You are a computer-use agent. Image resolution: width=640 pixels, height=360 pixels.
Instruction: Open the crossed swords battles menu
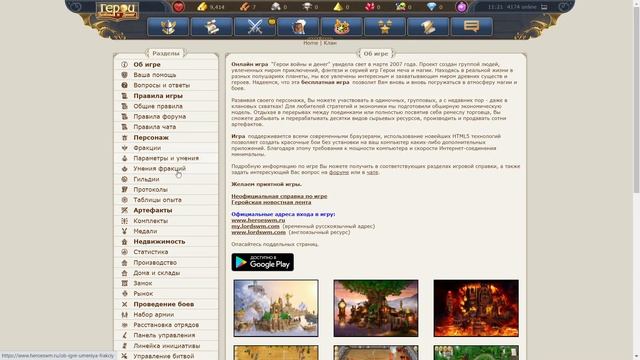(x=255, y=27)
